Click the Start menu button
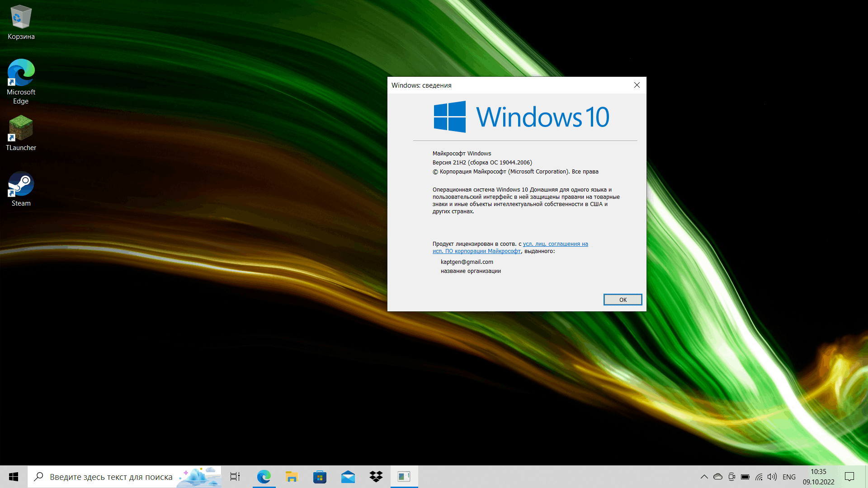Screen dimensions: 868x488 pos(14,476)
